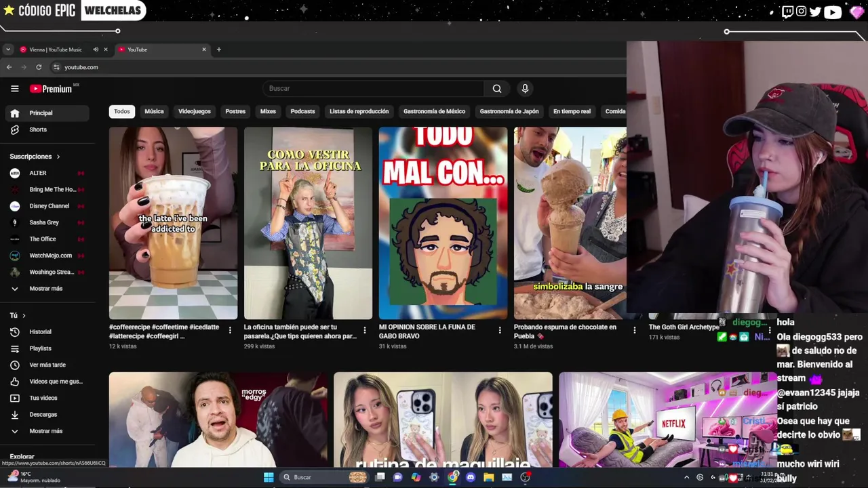This screenshot has width=868, height=488.
Task: Open the Woshingo Stream subscription
Action: pos(47,272)
